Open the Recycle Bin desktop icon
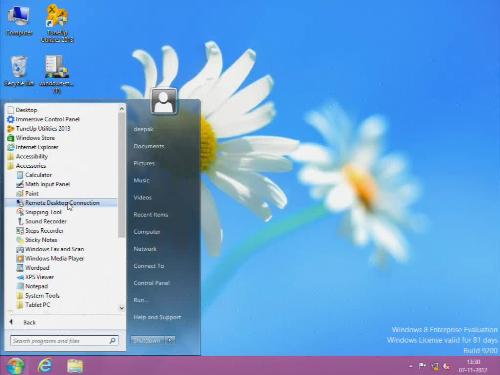This screenshot has width=500, height=375. (x=19, y=71)
